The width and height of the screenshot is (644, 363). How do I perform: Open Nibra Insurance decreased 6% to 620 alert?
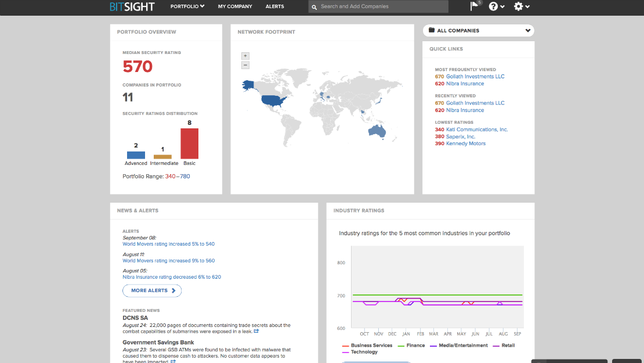coord(172,277)
